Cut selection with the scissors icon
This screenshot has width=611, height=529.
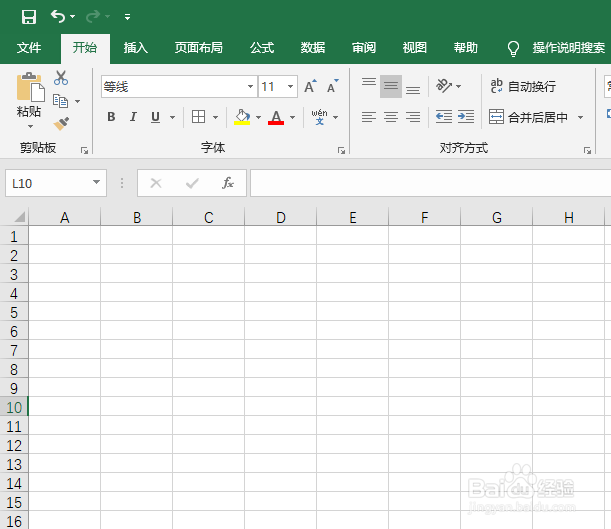(61, 78)
